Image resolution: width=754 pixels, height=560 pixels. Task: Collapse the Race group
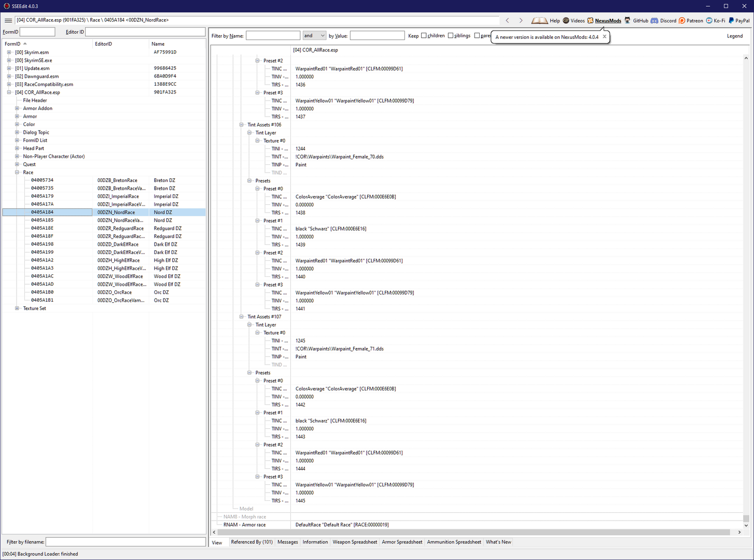coord(17,172)
